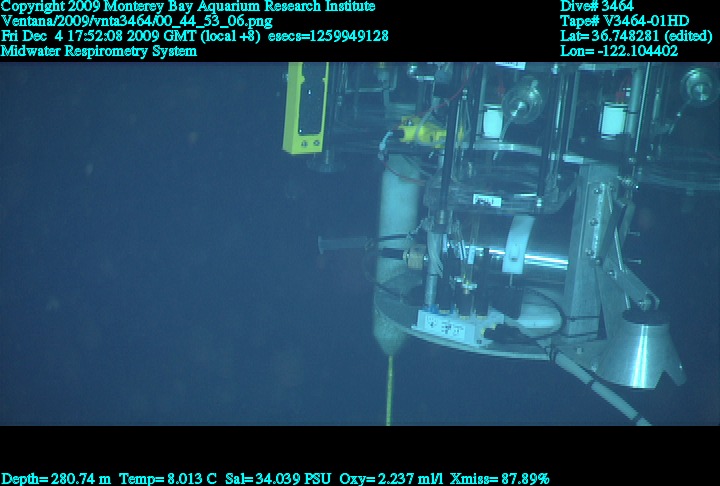Click the Temp= 8.013 C reading

168,479
